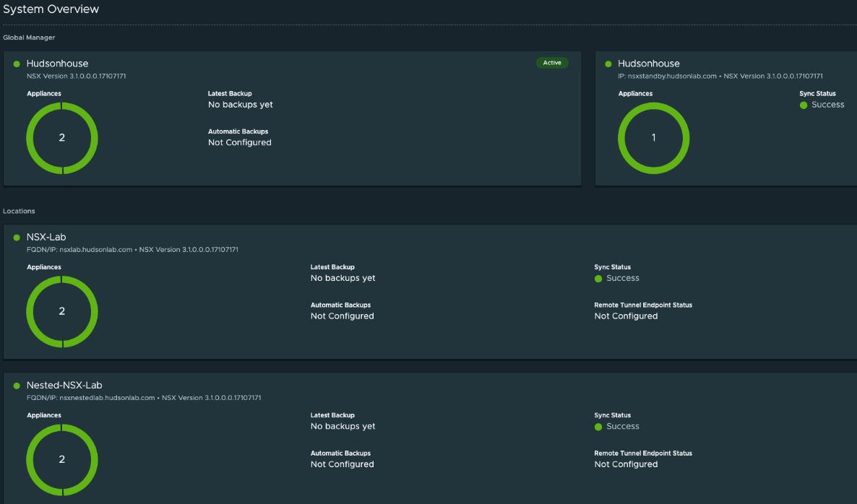
Task: Click the green status dot beside Nested-NSX-Lab
Action: coord(17,386)
